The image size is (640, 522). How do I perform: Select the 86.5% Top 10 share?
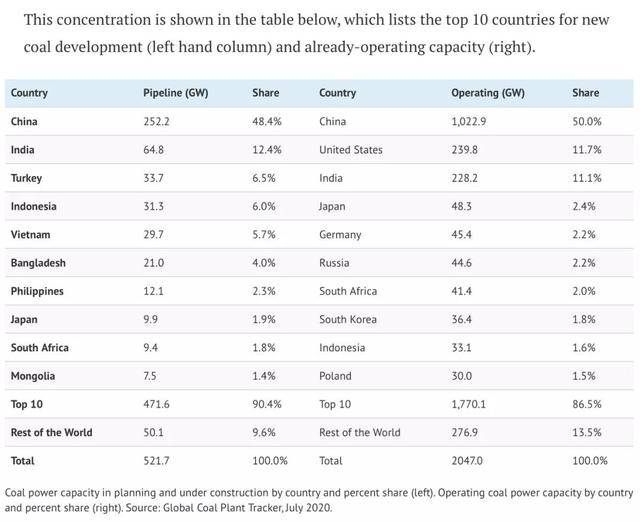coord(587,404)
